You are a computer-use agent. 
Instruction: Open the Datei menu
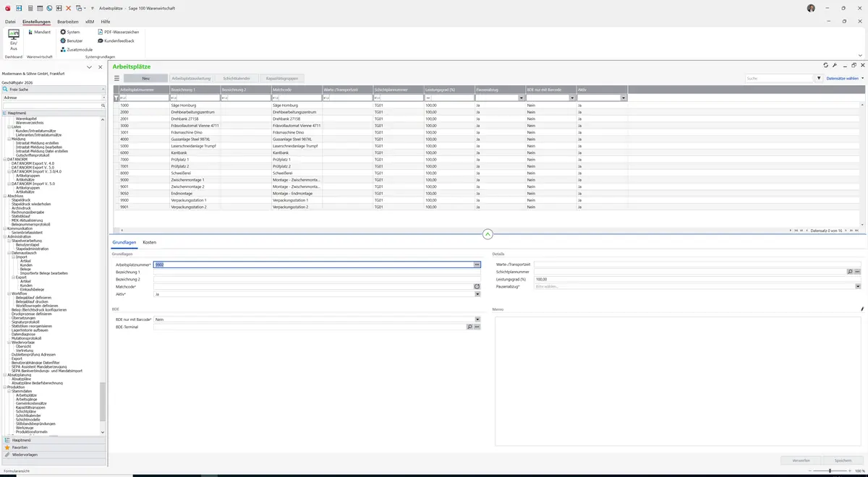point(10,22)
